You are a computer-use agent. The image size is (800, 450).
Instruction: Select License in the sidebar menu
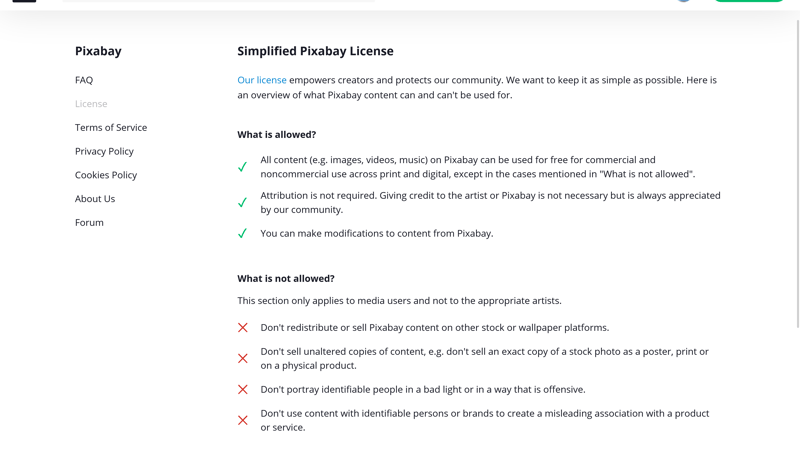point(91,104)
